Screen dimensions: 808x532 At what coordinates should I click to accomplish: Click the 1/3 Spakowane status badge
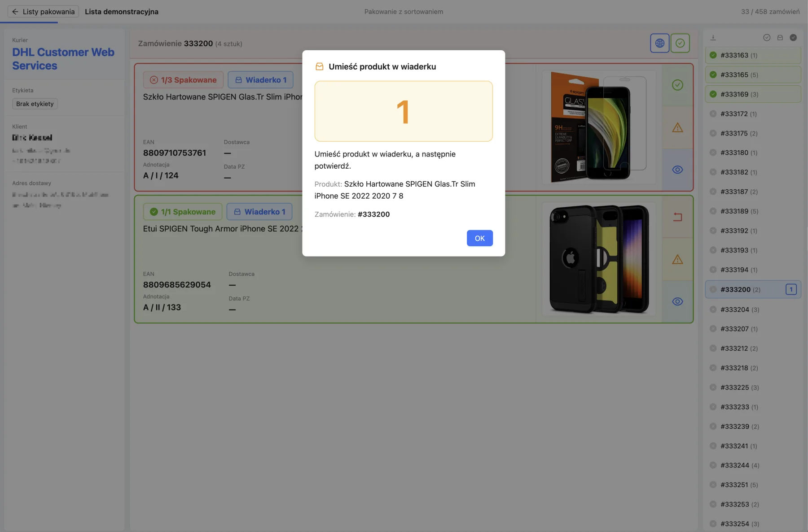183,80
